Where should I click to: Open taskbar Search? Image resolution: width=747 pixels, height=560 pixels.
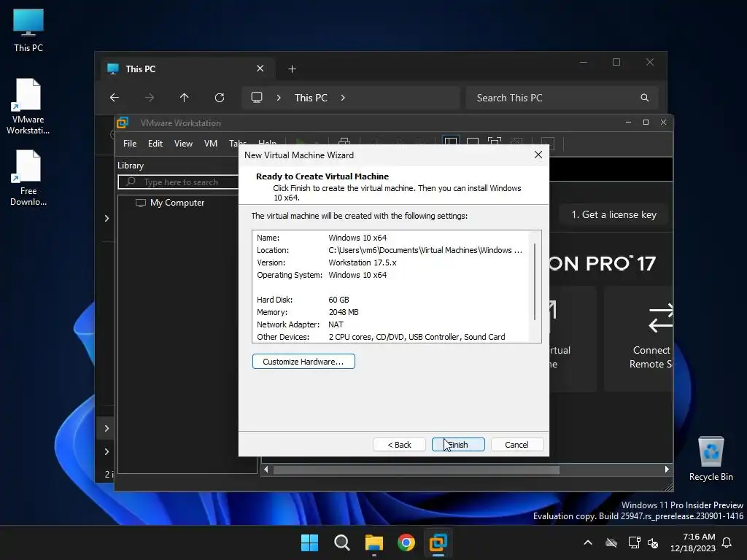(x=341, y=542)
